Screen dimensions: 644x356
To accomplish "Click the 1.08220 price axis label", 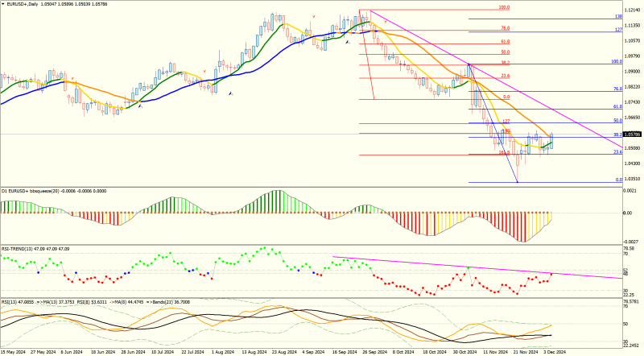I will [632, 87].
